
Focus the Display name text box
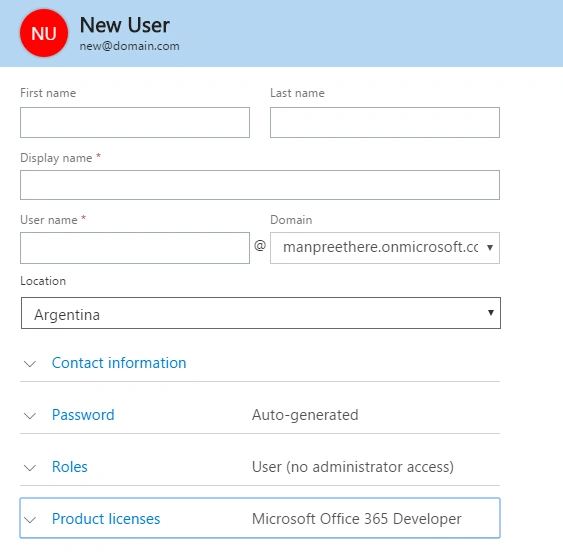[260, 185]
